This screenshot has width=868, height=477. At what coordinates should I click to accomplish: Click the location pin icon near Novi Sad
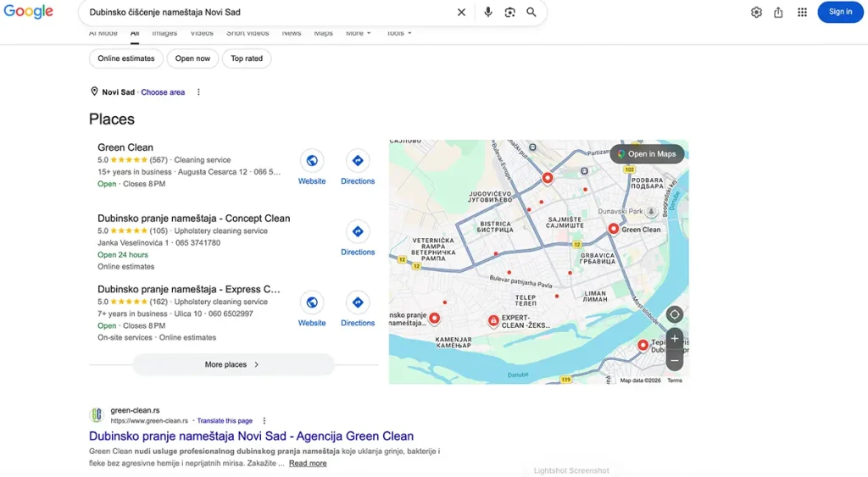[94, 92]
